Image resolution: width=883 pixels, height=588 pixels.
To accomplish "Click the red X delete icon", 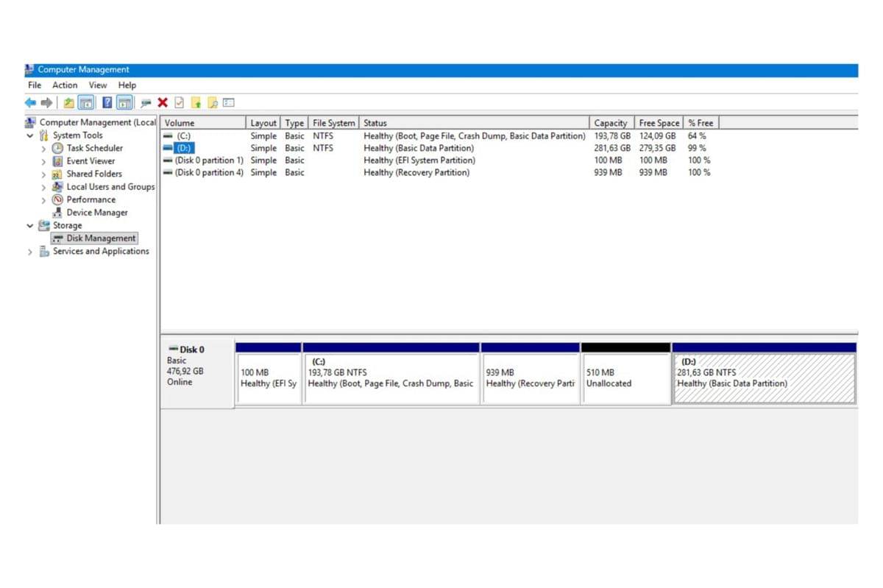I will pos(163,103).
